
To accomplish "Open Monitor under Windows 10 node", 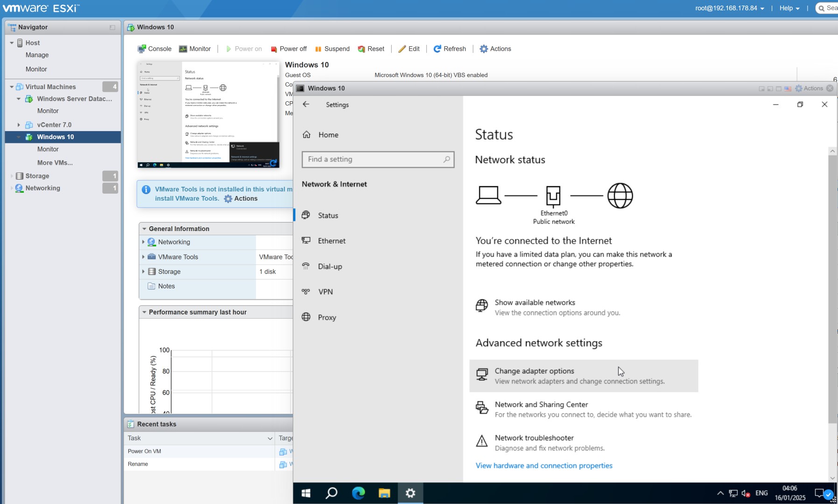I will pos(48,149).
